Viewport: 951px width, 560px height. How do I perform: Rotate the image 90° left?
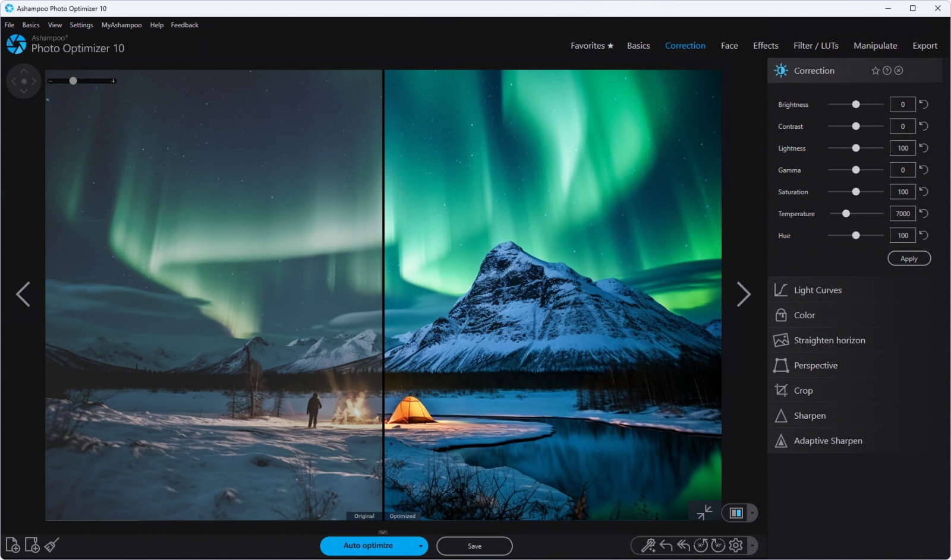pos(701,545)
